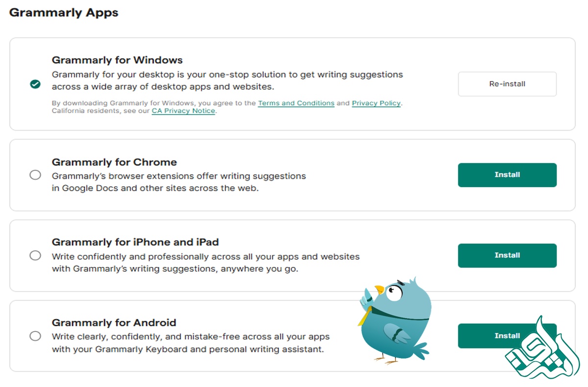Follow the CA Privacy Notice link

[x=183, y=111]
